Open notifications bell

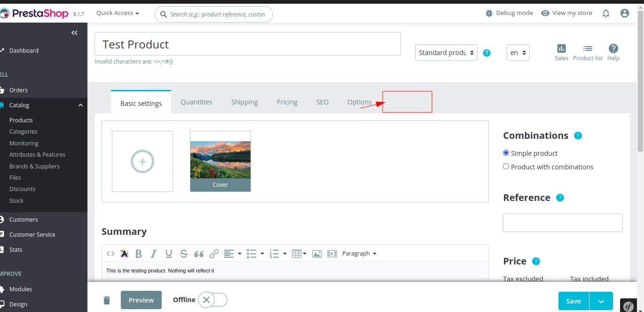pyautogui.click(x=606, y=13)
